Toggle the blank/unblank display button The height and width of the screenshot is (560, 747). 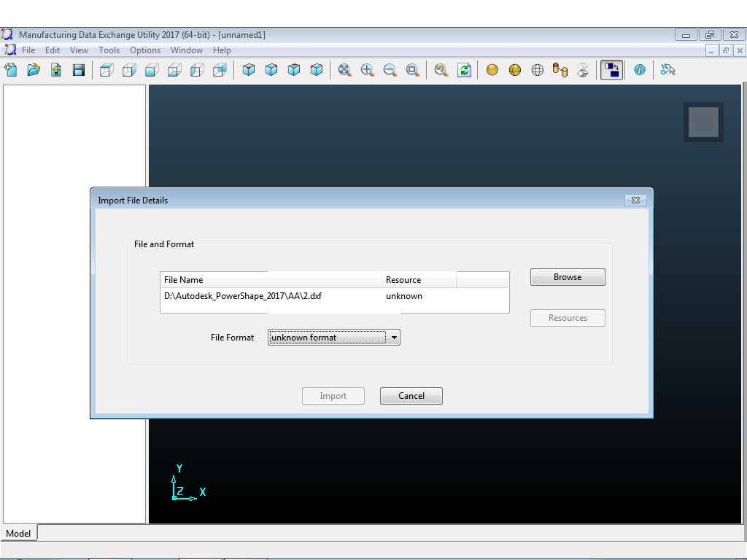click(611, 70)
